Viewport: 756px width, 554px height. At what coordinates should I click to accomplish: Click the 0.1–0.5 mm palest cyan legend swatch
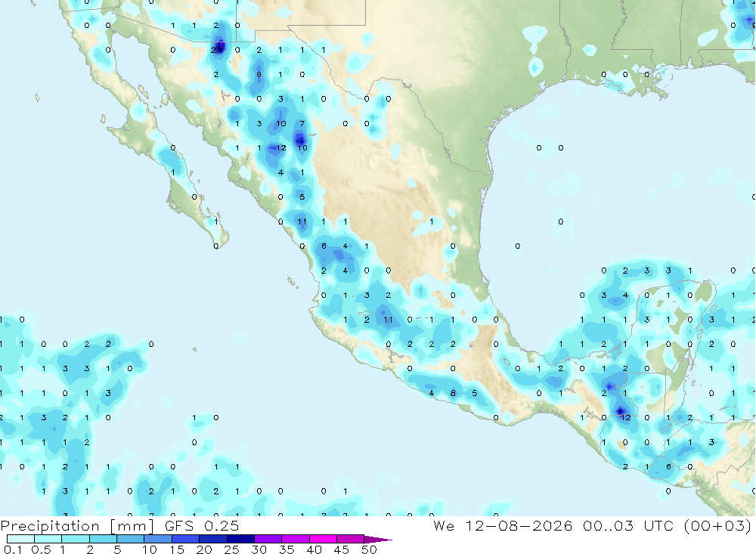pyautogui.click(x=20, y=539)
